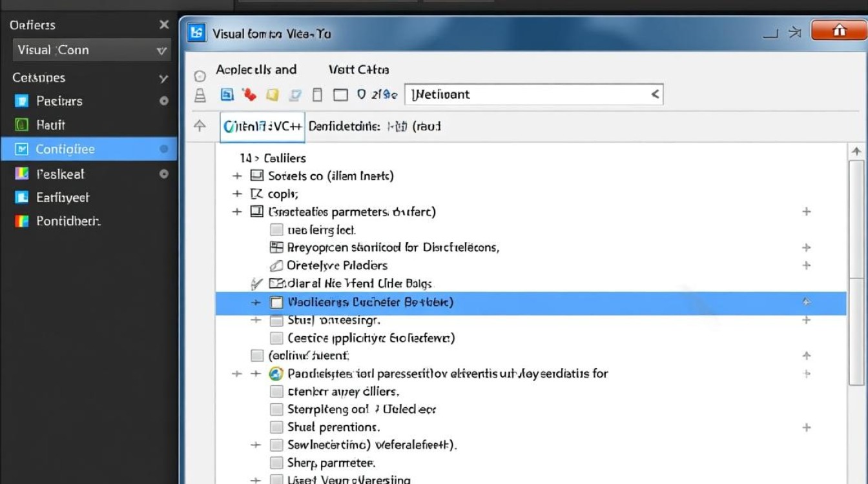Image resolution: width=868 pixels, height=484 pixels.
Task: Select the rainbow Pontidherk sidebar icon
Action: pyautogui.click(x=21, y=221)
